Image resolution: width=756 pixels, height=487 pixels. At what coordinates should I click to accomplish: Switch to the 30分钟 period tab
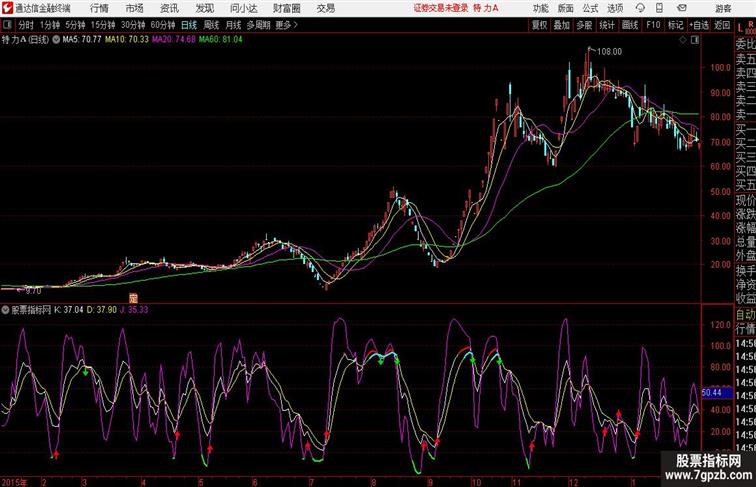[133, 25]
